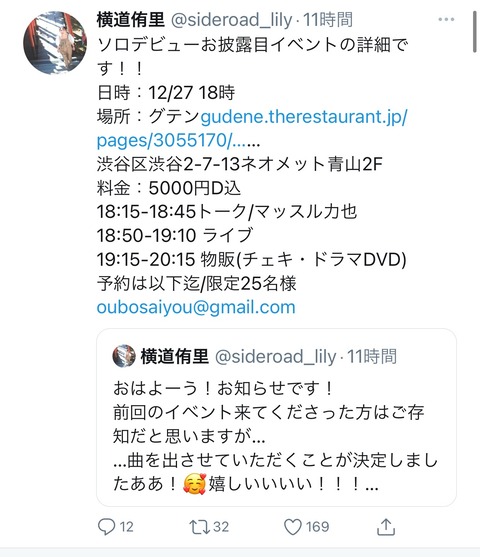View the 169 likes count
480x557 pixels.
pyautogui.click(x=318, y=527)
